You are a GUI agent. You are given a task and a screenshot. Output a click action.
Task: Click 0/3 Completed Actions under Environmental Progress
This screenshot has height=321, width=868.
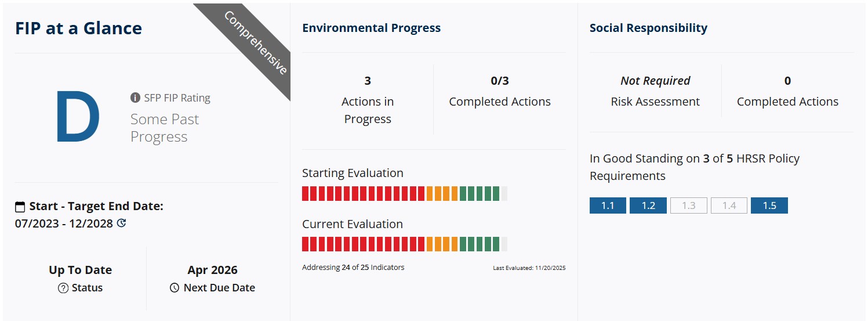pos(499,92)
